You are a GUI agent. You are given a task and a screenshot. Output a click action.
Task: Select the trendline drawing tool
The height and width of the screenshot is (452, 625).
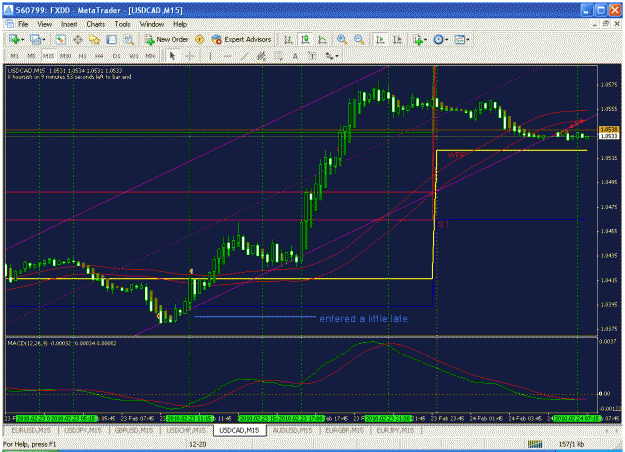coord(244,56)
